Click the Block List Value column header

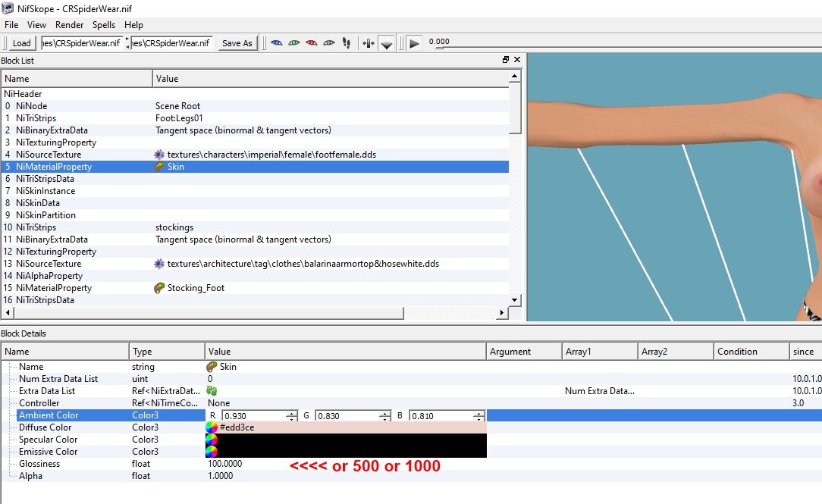click(x=331, y=79)
